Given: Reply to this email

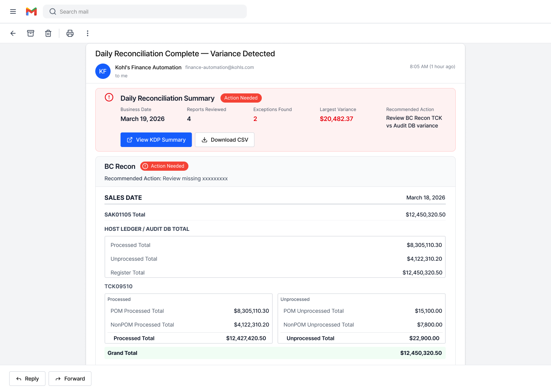Looking at the screenshot, I should pos(27,379).
